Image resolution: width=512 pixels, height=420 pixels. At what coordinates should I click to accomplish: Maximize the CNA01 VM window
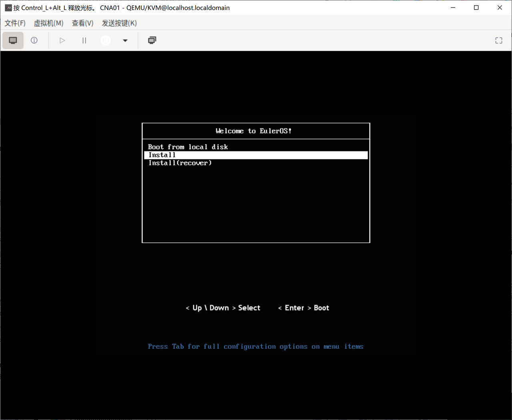(x=476, y=8)
